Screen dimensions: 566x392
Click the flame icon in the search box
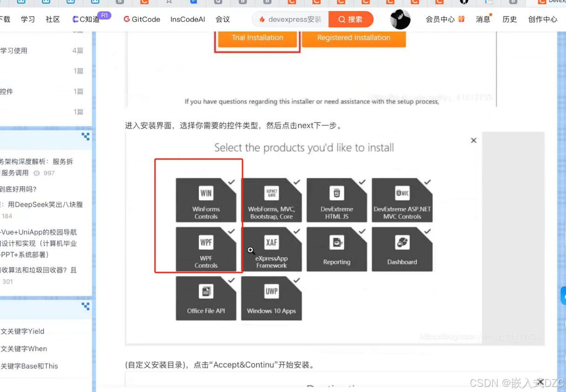[262, 20]
